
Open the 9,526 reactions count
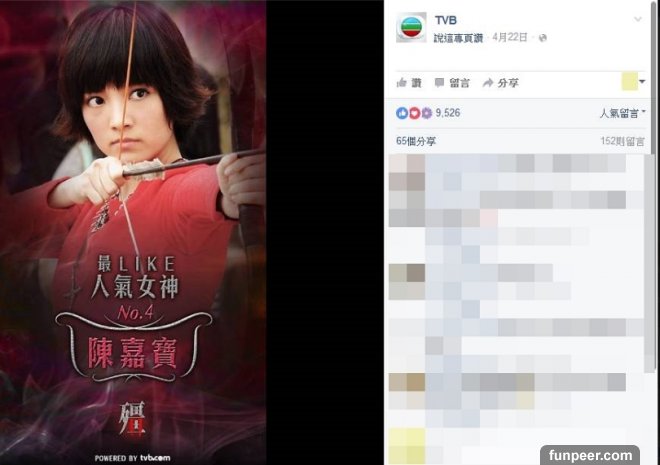pyautogui.click(x=448, y=113)
